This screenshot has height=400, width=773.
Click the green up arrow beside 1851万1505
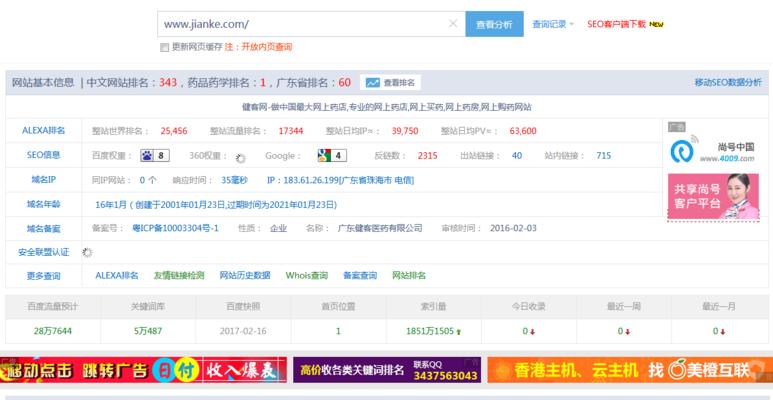tap(459, 332)
